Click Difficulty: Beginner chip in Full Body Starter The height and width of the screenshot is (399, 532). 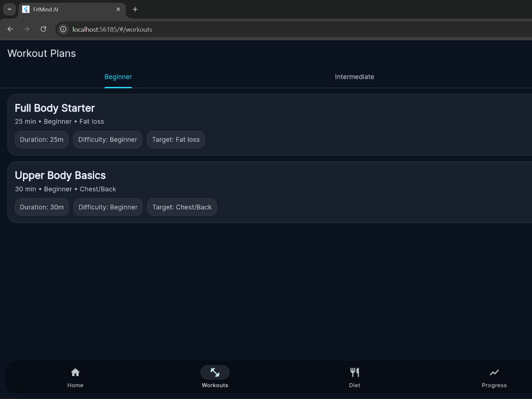(x=107, y=140)
